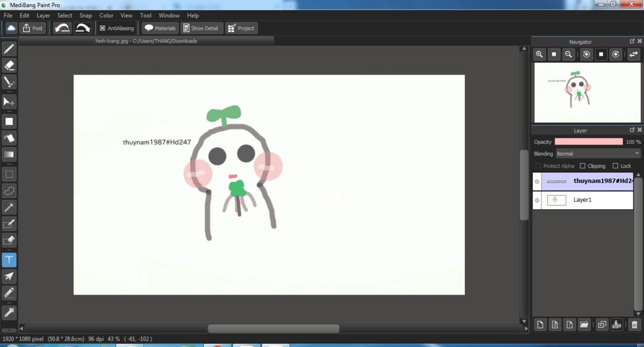Click the Navigator preview thumbnail

click(587, 92)
